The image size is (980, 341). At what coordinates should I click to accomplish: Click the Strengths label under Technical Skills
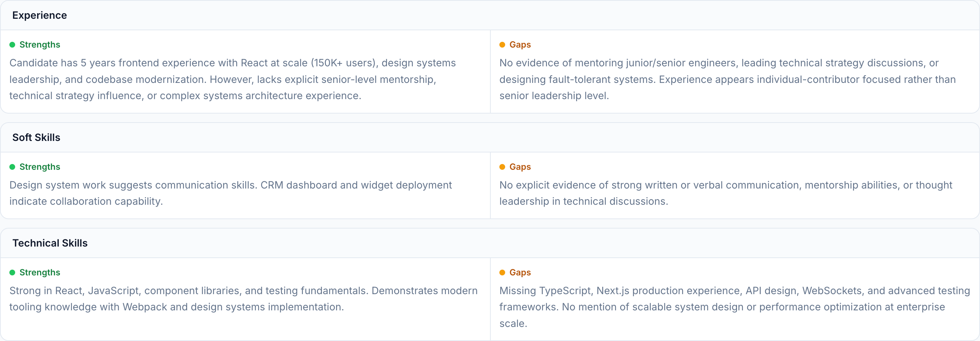click(x=40, y=273)
